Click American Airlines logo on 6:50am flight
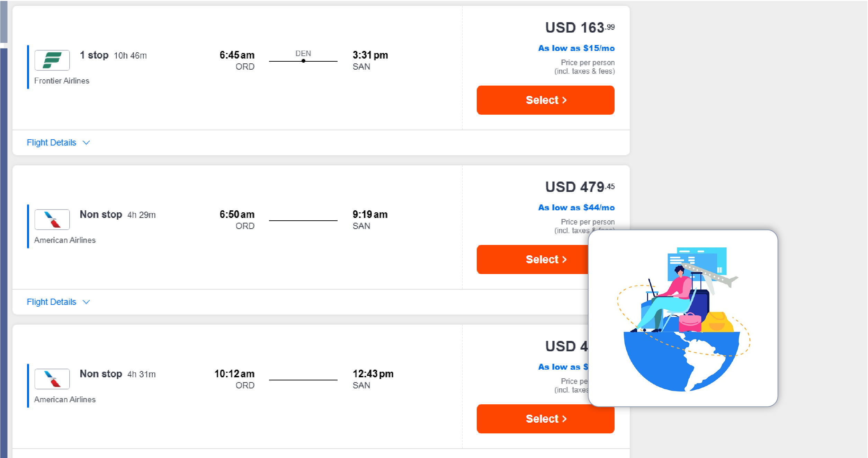 (52, 219)
